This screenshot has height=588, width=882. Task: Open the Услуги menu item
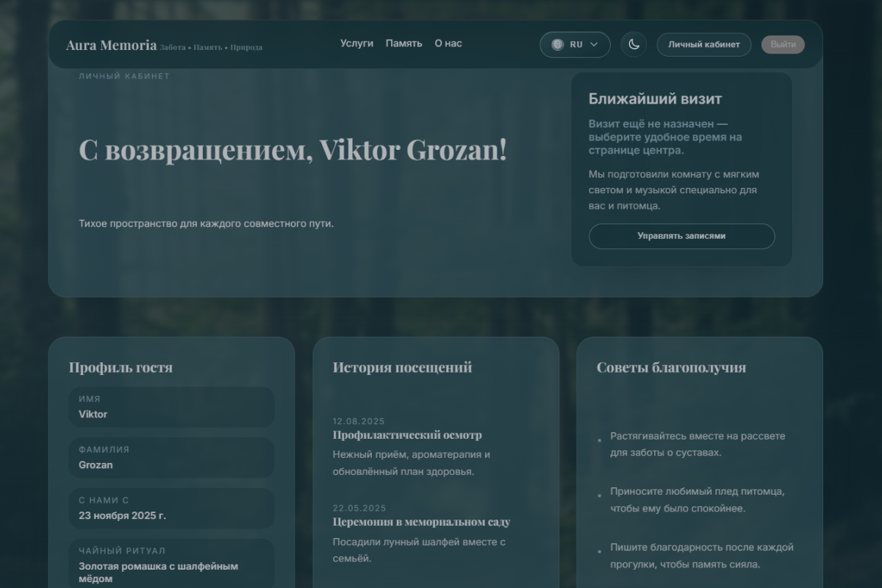click(356, 43)
